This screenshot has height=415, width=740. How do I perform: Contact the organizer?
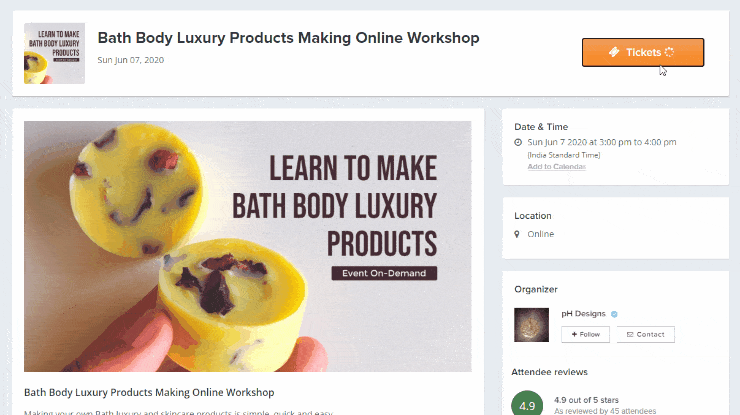pos(646,334)
